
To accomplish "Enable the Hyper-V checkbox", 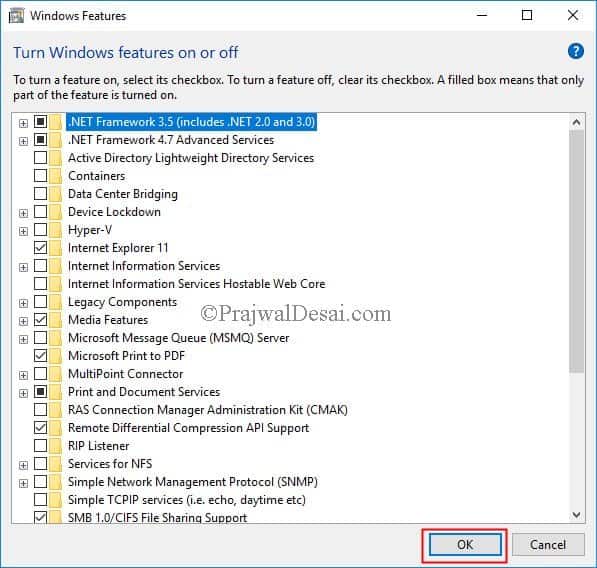I will point(40,230).
